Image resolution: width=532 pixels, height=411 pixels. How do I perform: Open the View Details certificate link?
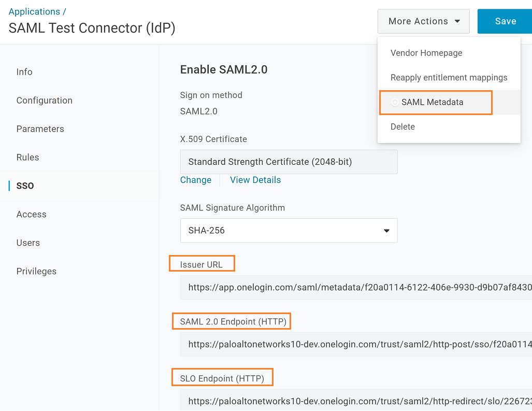point(255,180)
